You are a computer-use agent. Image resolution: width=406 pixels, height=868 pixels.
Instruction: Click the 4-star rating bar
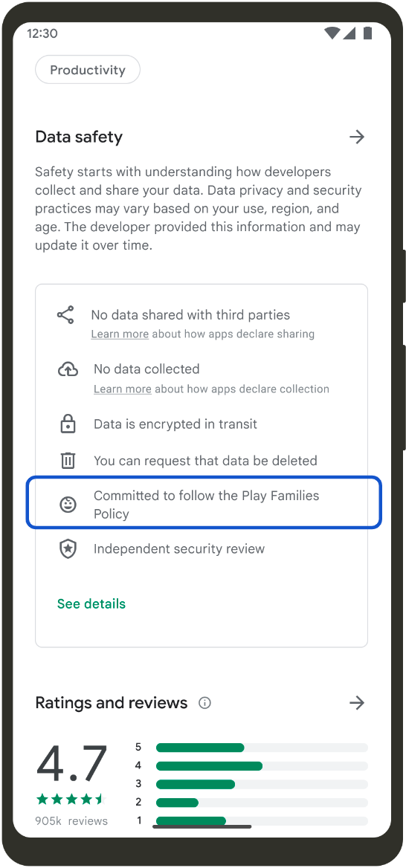[x=262, y=766]
